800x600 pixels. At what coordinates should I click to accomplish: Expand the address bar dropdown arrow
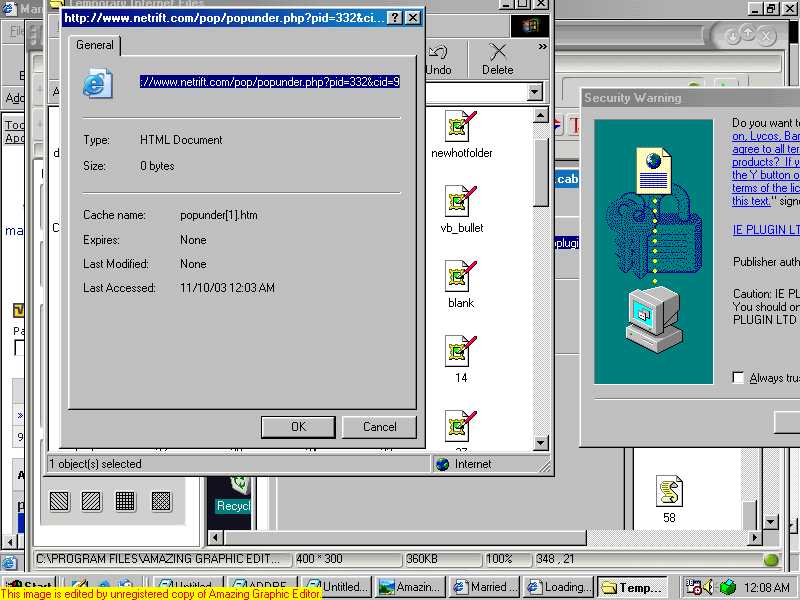(x=535, y=92)
